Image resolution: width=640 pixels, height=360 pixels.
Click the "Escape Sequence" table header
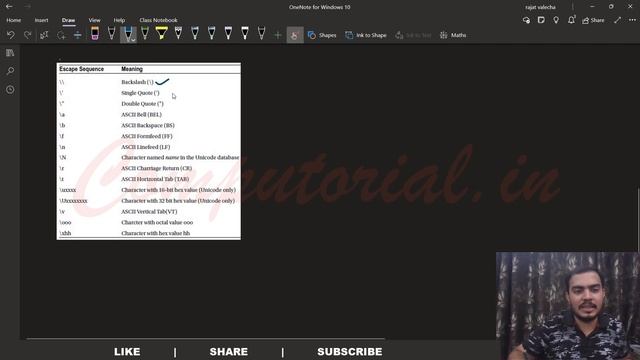[82, 69]
